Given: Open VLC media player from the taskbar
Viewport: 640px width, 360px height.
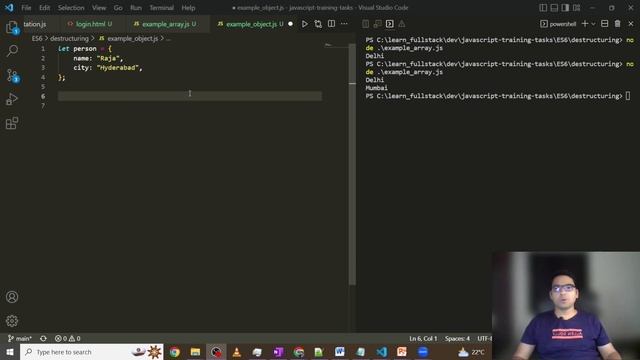Looking at the screenshot, I should (236, 352).
